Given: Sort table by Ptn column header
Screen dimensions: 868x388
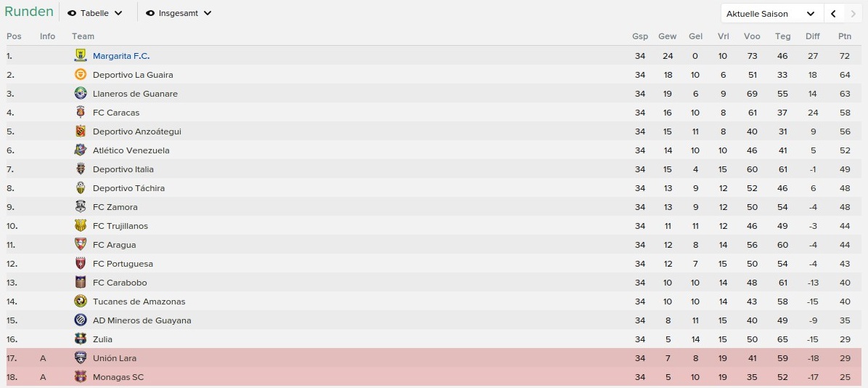Looking at the screenshot, I should (845, 36).
